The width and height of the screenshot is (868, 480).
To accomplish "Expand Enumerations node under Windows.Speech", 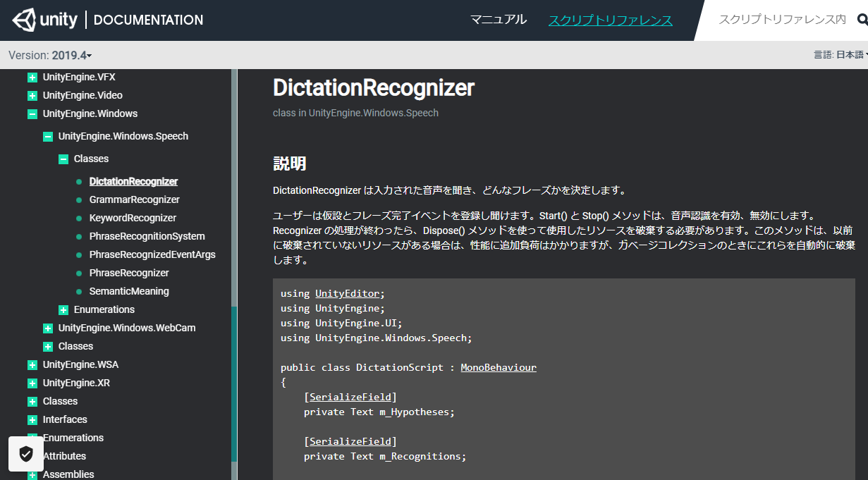I will [63, 310].
